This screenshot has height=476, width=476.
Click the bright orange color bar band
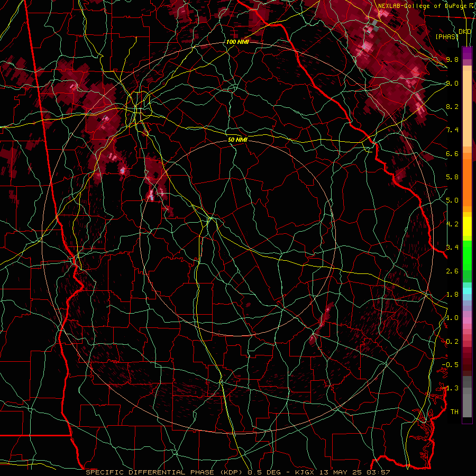(467, 182)
